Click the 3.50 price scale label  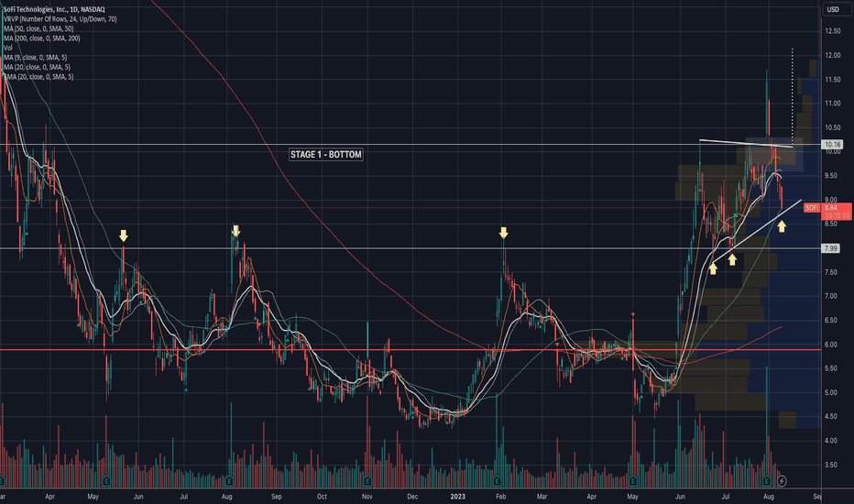coord(831,465)
